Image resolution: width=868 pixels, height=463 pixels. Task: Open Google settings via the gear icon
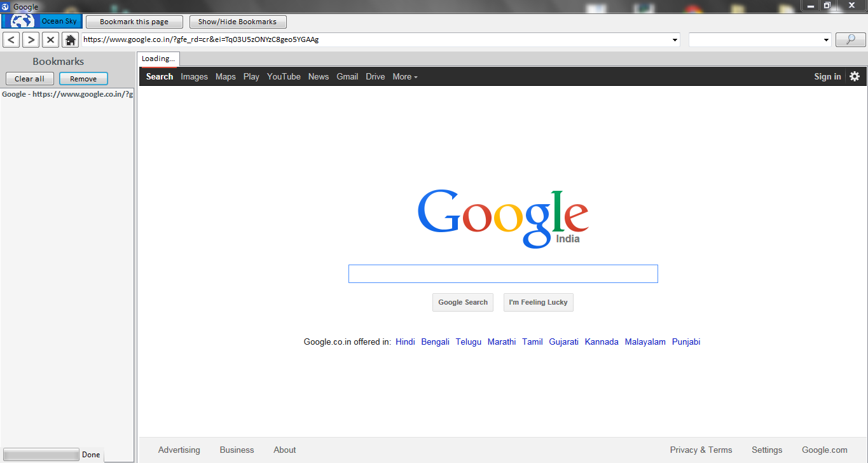tap(855, 76)
